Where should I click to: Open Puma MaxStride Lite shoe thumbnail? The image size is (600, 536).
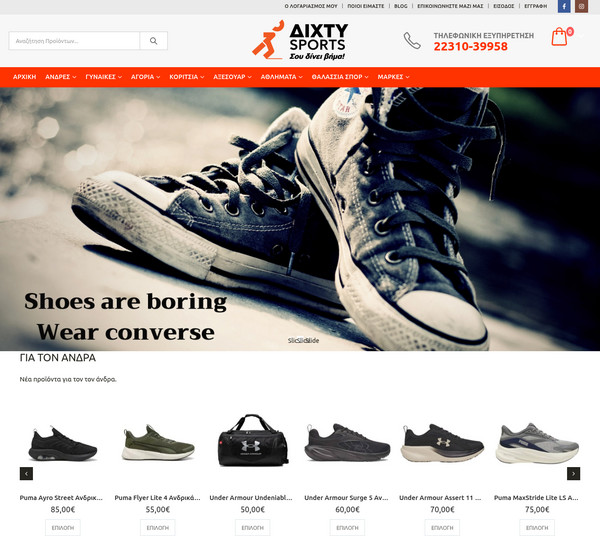pyautogui.click(x=537, y=443)
